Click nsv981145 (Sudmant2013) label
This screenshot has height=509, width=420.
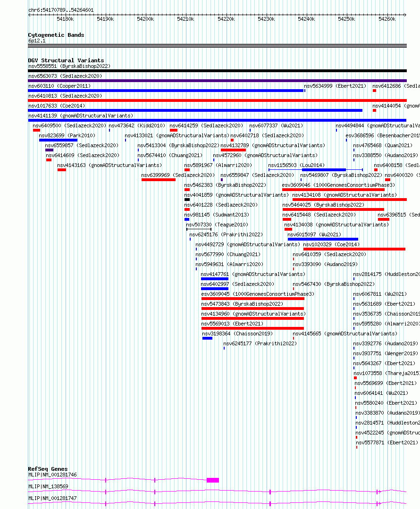coord(217,215)
